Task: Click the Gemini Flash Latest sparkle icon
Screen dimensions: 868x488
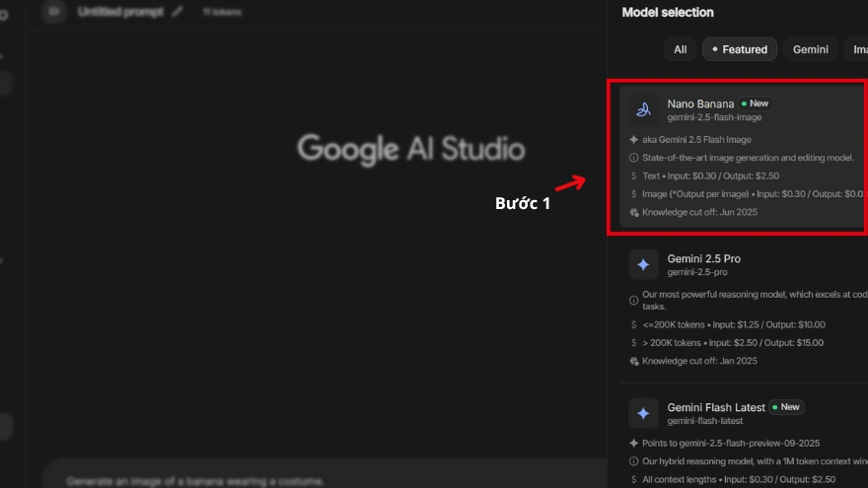Action: pos(643,413)
